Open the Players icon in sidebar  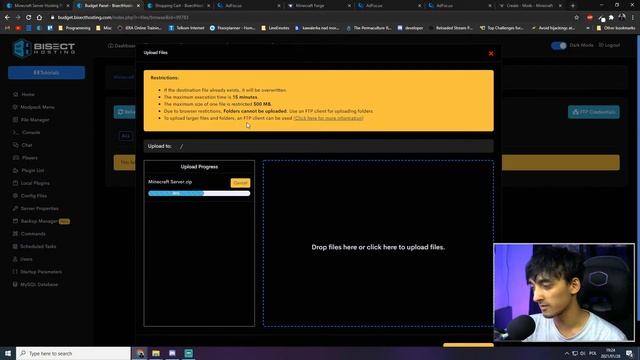pyautogui.click(x=16, y=158)
